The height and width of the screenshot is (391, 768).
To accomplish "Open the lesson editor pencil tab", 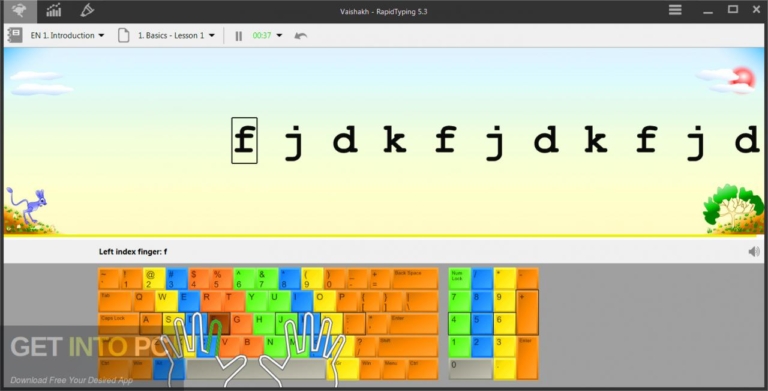I will click(87, 10).
